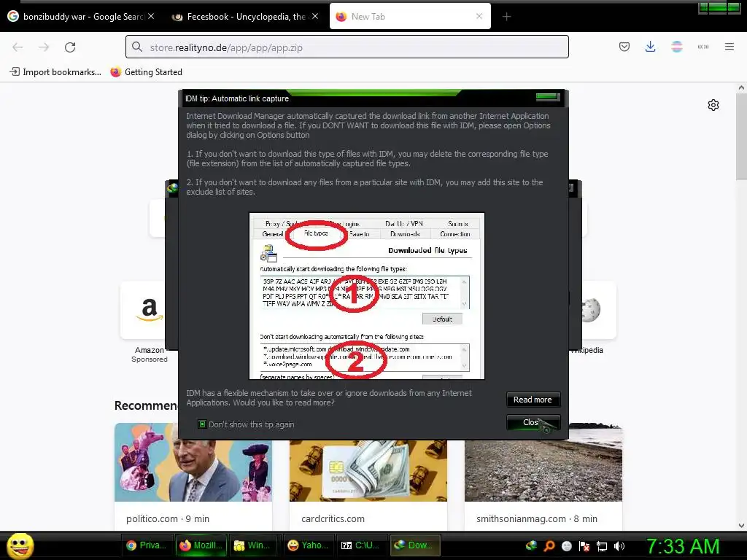The image size is (747, 560).
Task: Click Import bookmarks in bookmarks toolbar
Action: coord(55,72)
